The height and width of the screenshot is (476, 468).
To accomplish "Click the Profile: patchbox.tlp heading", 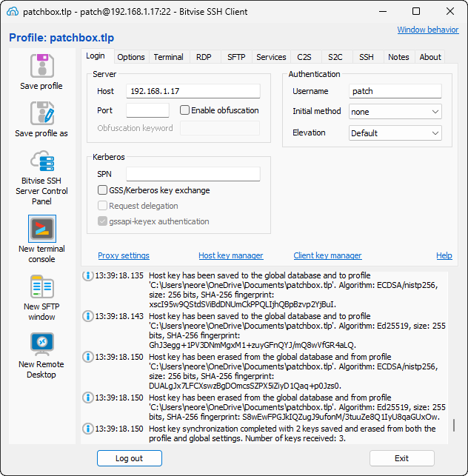I will [x=61, y=38].
